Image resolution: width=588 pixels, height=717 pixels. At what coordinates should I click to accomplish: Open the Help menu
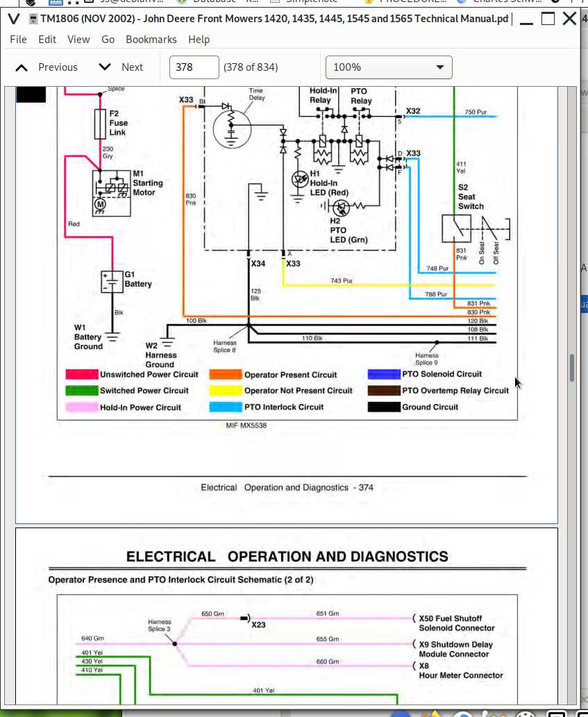click(199, 40)
